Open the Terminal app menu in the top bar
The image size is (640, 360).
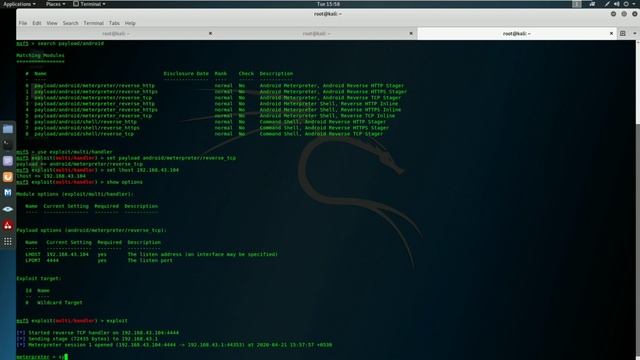[x=89, y=4]
